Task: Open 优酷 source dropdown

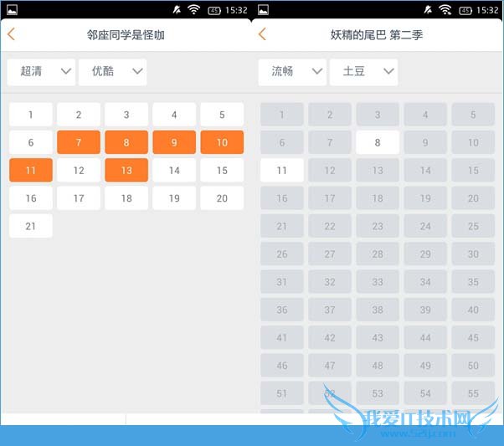Action: tap(112, 72)
